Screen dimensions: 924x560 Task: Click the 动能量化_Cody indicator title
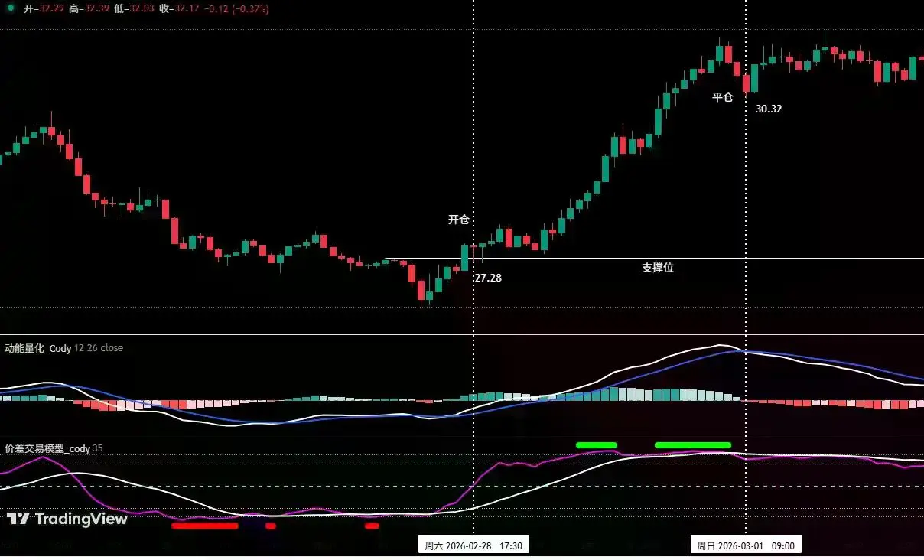37,348
